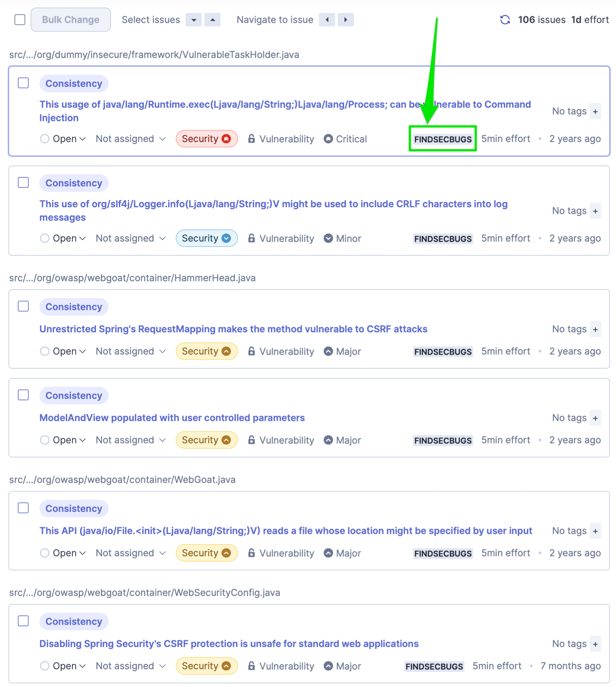616x687 pixels.
Task: Tick checkbox for CRLF log messages issue
Action: click(23, 182)
